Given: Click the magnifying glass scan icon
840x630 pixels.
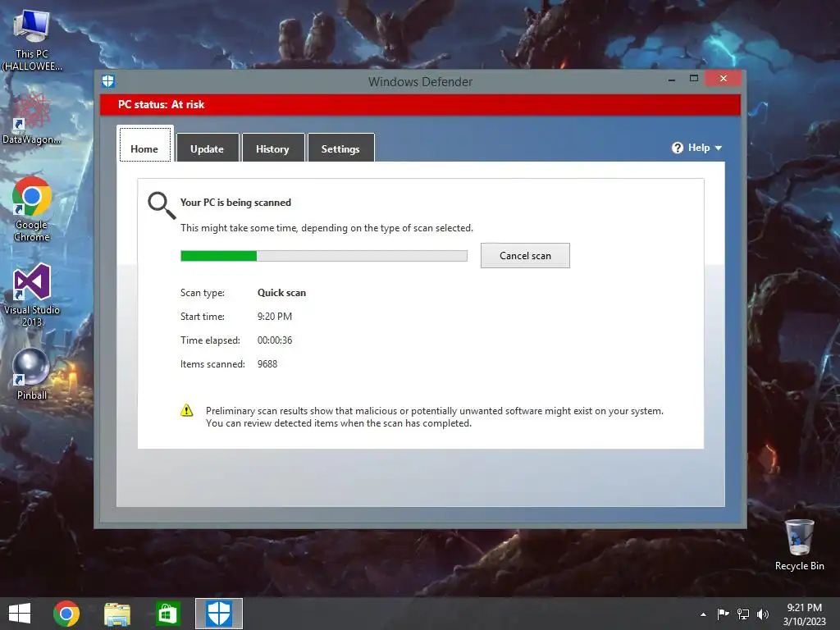Looking at the screenshot, I should 162,206.
